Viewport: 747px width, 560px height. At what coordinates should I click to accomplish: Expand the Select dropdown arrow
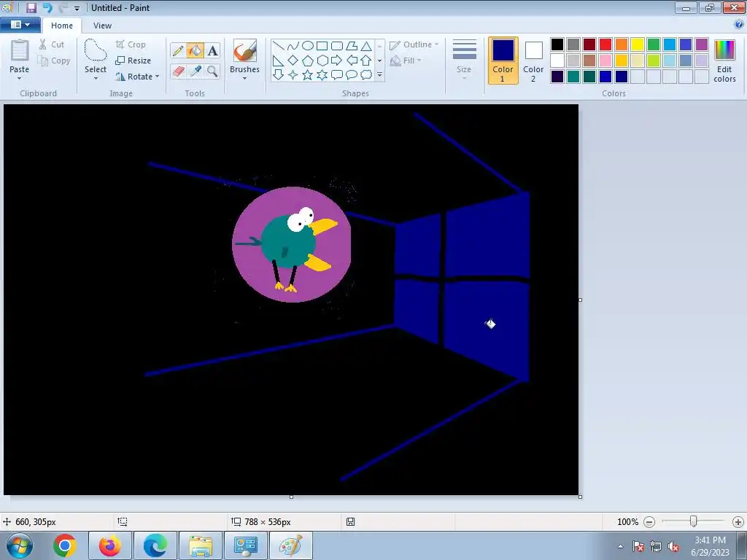(96, 78)
